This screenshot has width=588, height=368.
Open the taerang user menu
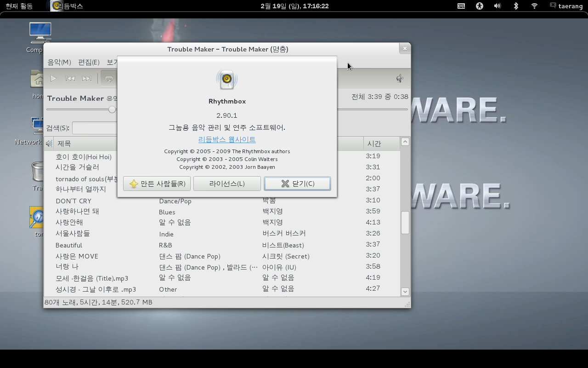(x=566, y=6)
